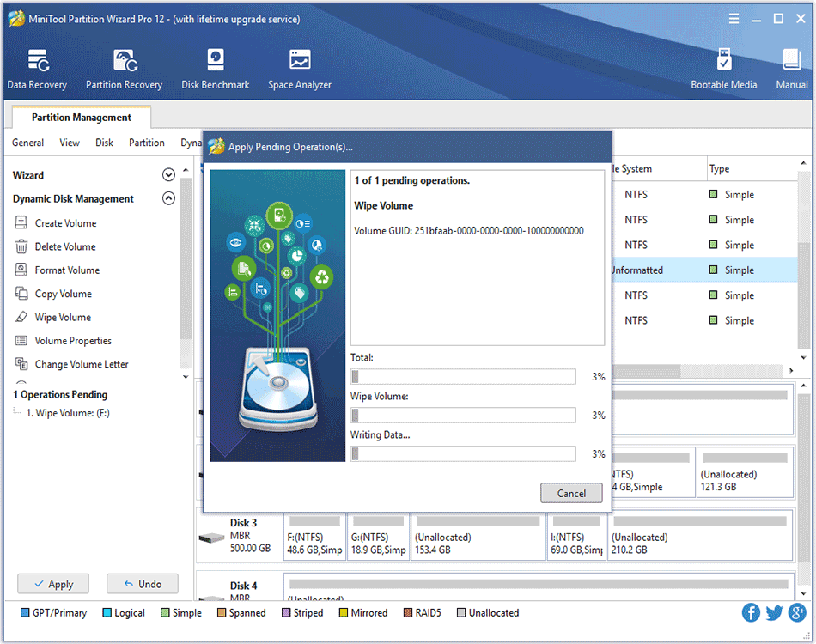
Task: Click the Disk 3 drive icon
Action: click(x=211, y=538)
